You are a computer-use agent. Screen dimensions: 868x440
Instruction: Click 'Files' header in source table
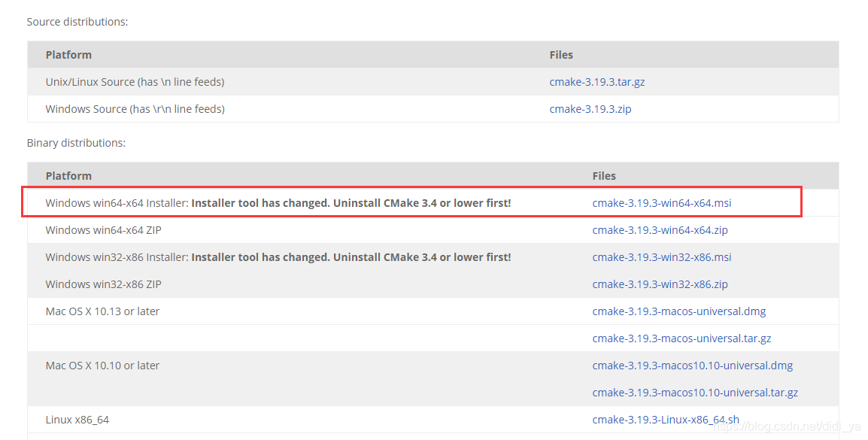coord(561,55)
